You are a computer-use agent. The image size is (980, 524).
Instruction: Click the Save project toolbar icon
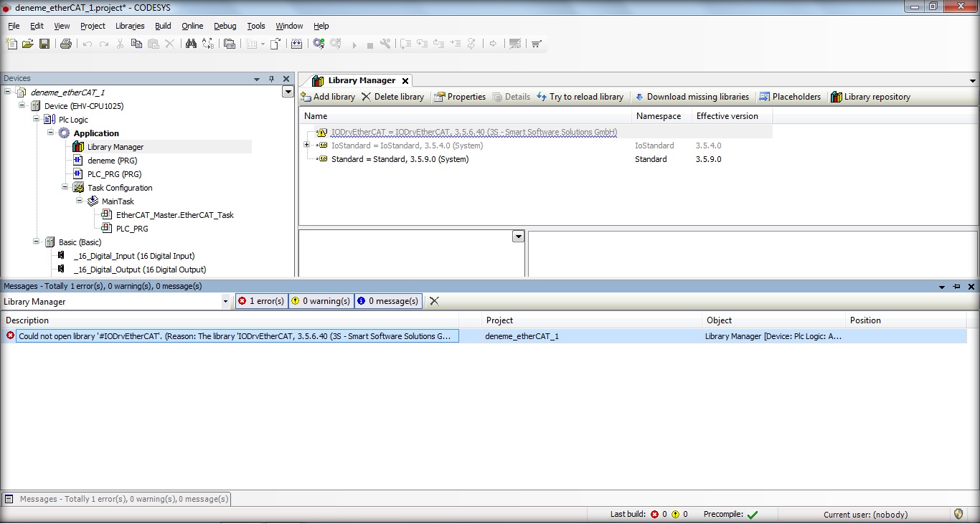(x=44, y=44)
